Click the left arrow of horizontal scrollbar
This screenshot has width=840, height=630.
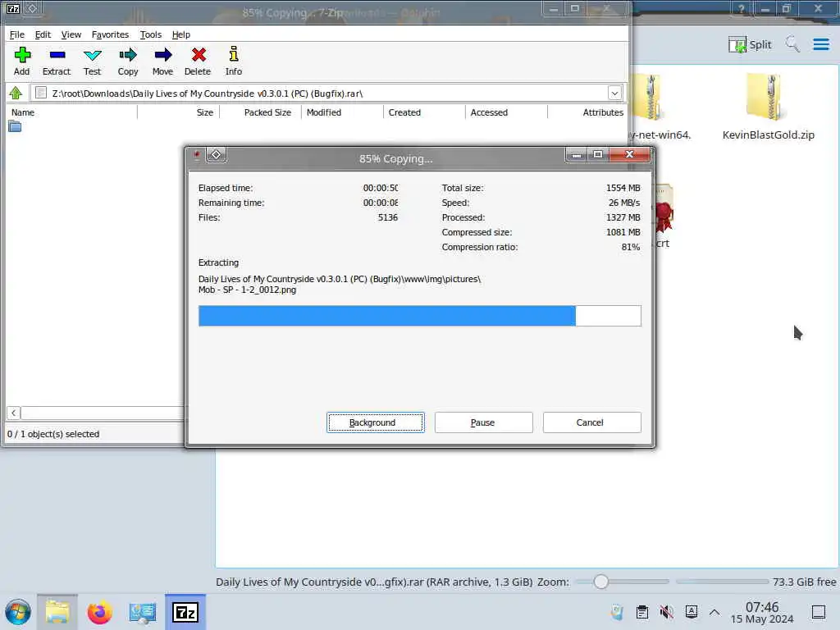(14, 413)
